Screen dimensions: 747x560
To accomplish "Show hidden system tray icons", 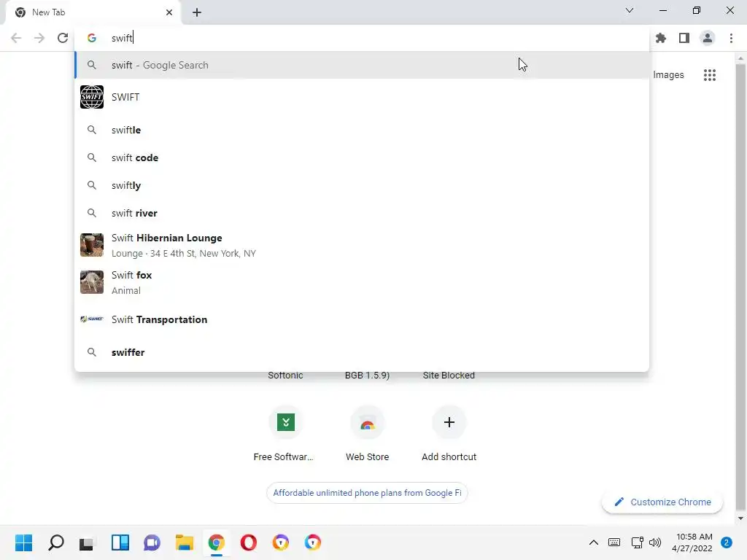I will (594, 542).
